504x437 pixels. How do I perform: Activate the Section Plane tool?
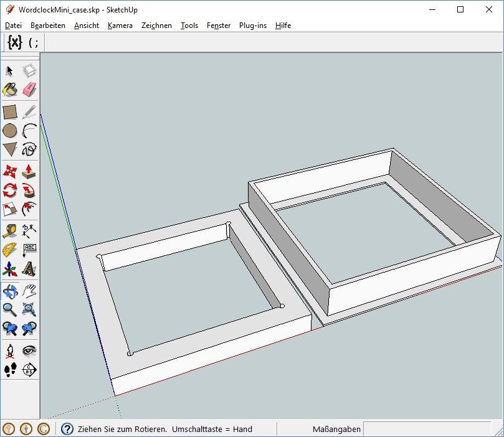pyautogui.click(x=29, y=370)
